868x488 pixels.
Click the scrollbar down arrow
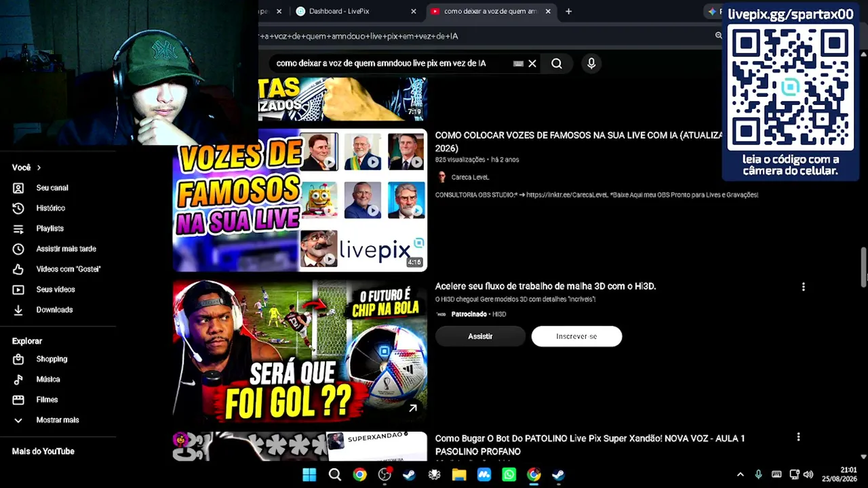863,457
